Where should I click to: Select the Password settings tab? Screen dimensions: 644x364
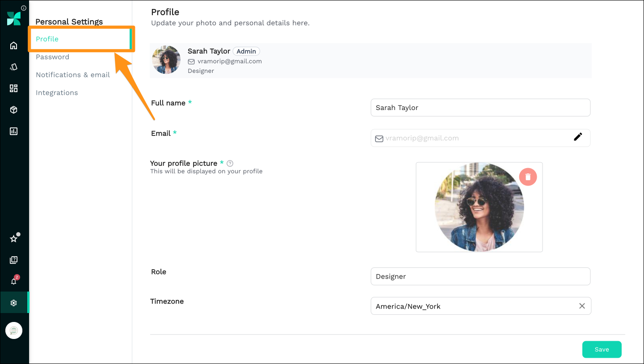(52, 57)
